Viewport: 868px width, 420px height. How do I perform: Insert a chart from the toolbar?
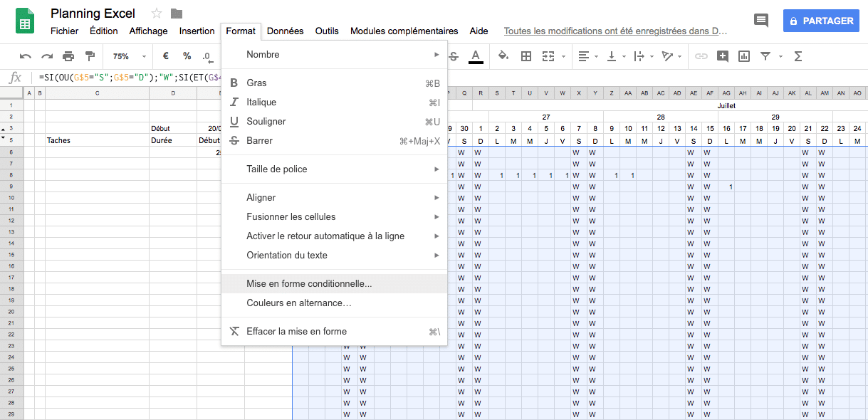click(744, 56)
